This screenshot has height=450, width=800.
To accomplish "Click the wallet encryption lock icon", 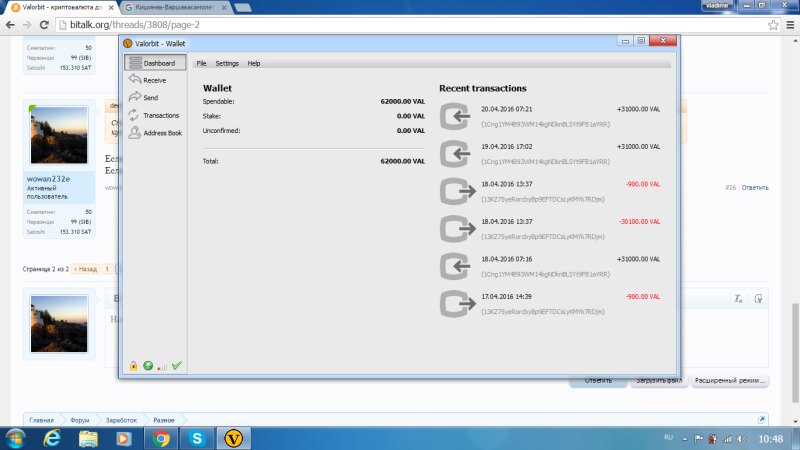I will (133, 366).
